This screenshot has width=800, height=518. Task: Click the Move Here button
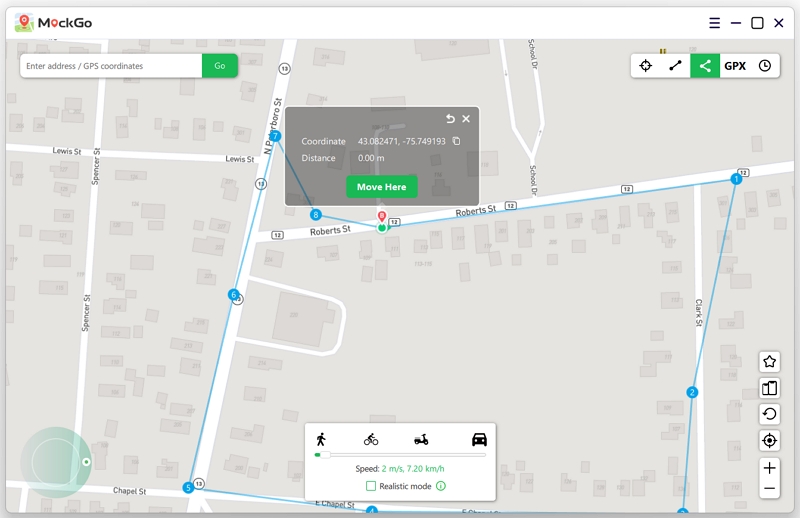pos(382,187)
